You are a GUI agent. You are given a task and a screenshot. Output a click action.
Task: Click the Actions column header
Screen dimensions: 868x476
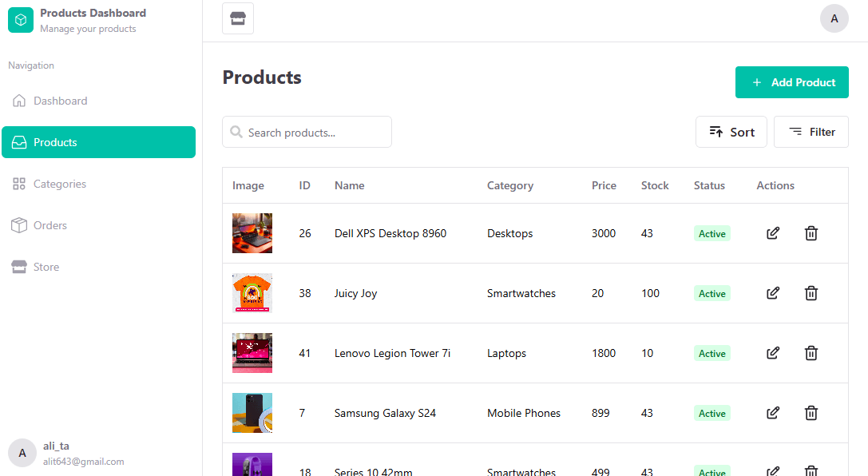[775, 185]
